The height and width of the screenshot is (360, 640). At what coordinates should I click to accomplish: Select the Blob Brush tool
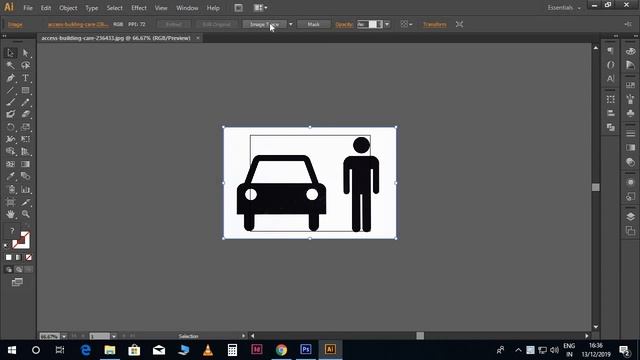click(x=11, y=115)
